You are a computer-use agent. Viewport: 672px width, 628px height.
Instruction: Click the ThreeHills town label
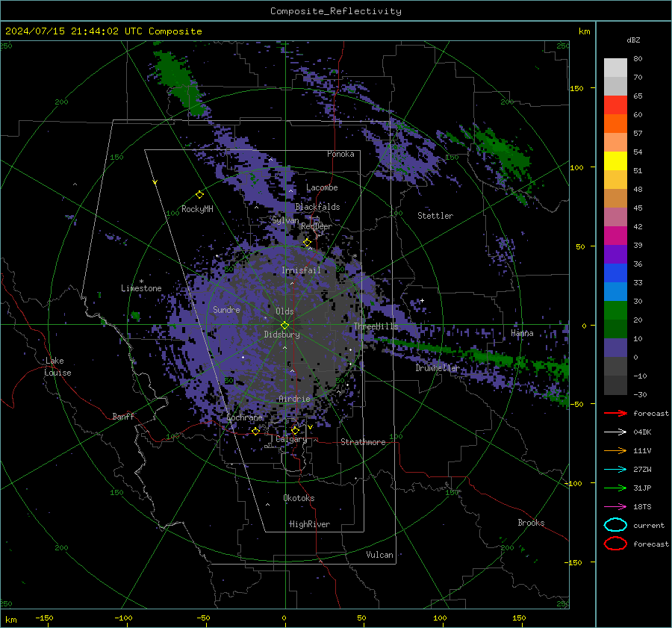click(376, 326)
